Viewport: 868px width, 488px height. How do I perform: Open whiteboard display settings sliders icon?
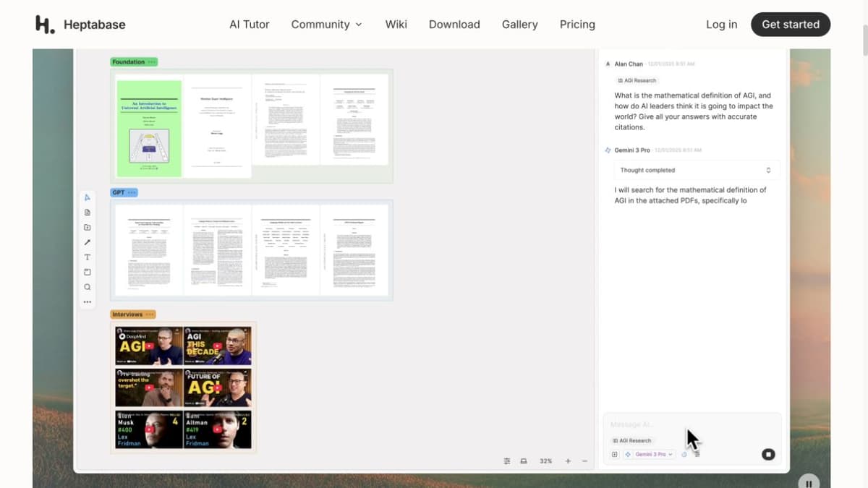pos(507,461)
